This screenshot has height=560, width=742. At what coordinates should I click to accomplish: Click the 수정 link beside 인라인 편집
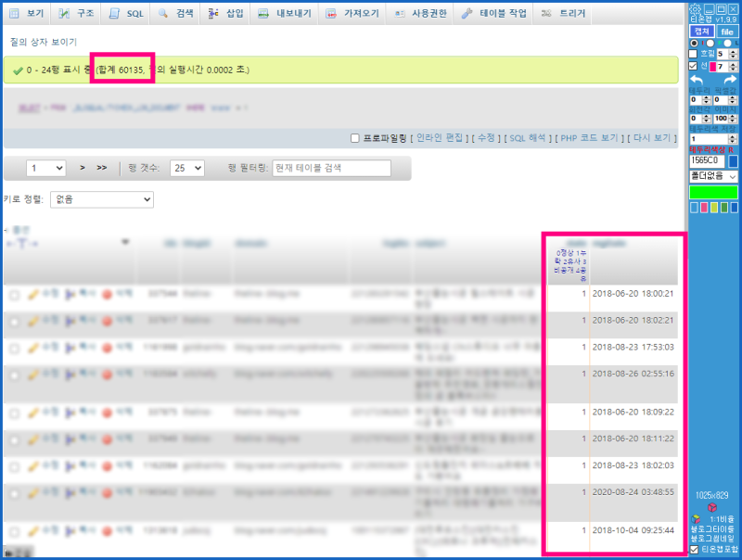[x=486, y=137]
